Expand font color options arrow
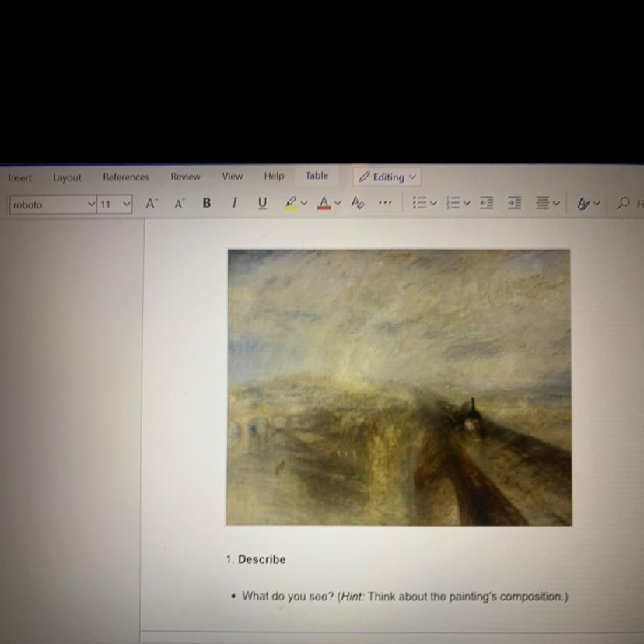Screen dimensions: 644x644 (x=338, y=202)
